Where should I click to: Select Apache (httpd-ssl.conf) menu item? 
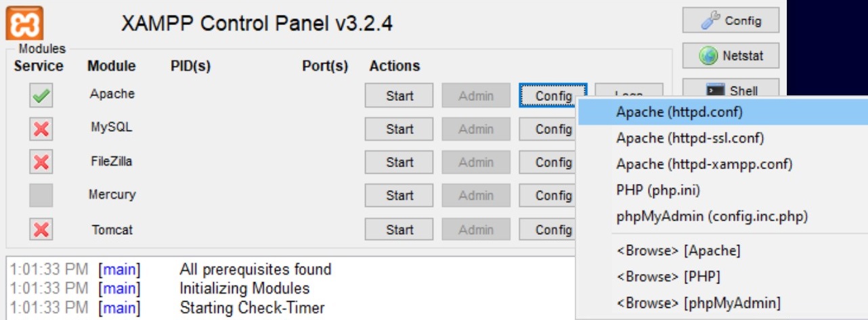[x=690, y=138]
